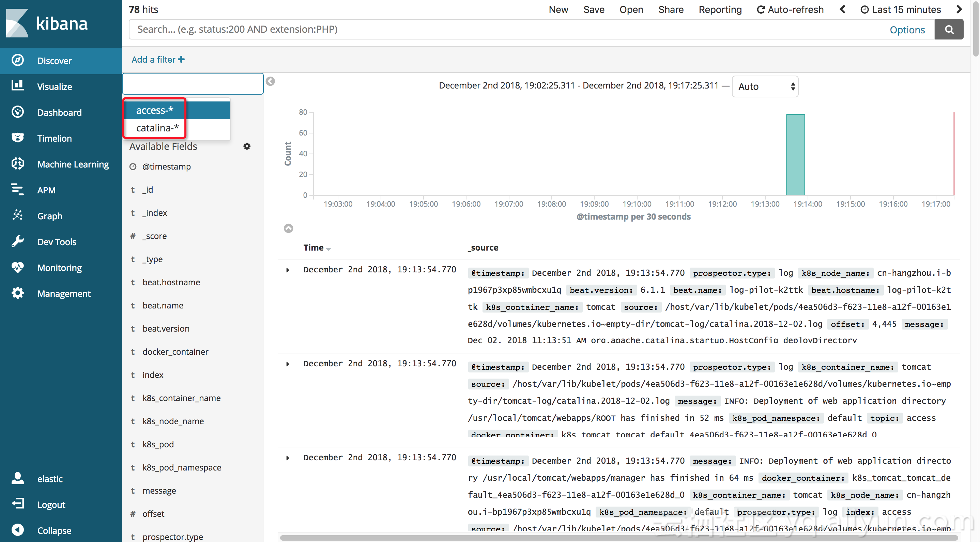Click Reporting in the top menu
Image resolution: width=980 pixels, height=542 pixels.
coord(720,10)
